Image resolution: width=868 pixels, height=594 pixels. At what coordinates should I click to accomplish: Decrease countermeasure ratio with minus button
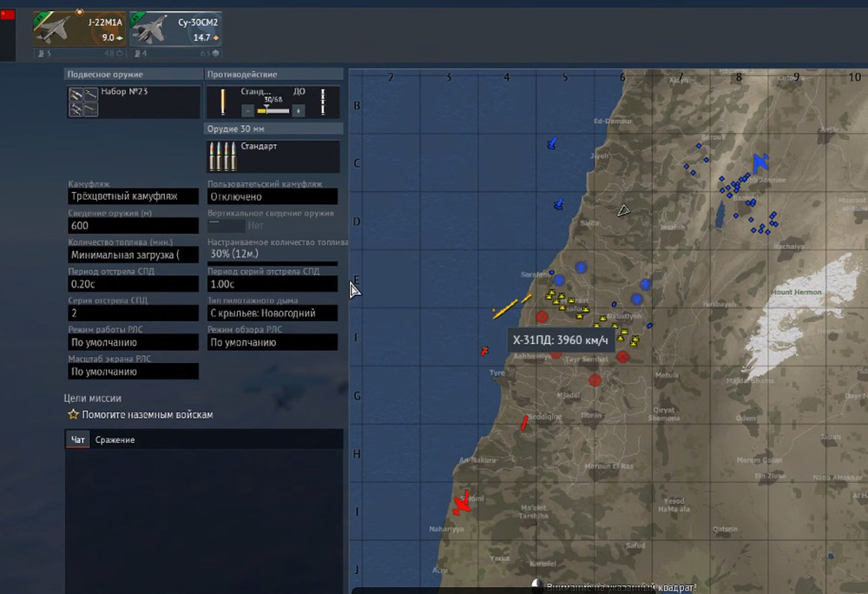point(248,110)
